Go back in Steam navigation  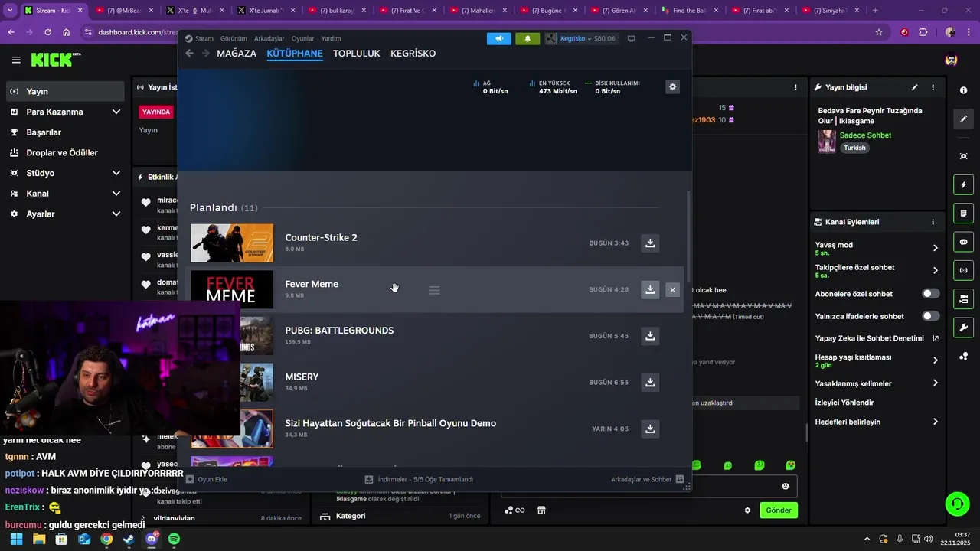(189, 54)
